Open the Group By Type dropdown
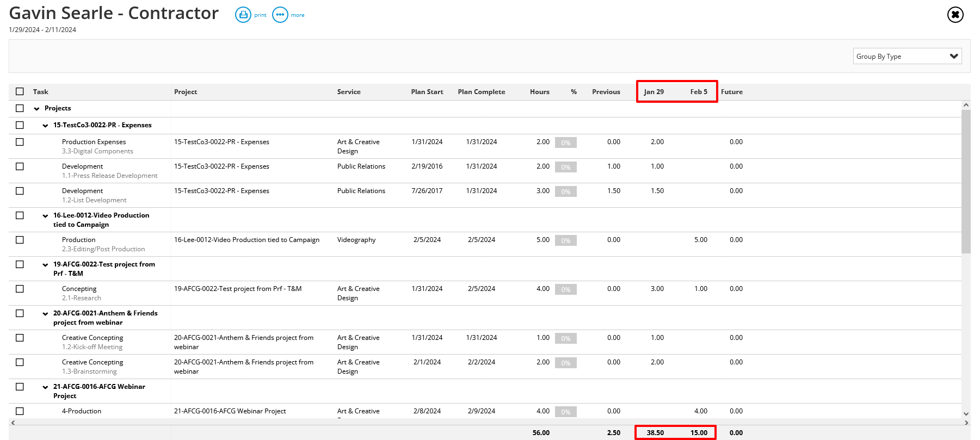This screenshot has height=440, width=980. [907, 56]
